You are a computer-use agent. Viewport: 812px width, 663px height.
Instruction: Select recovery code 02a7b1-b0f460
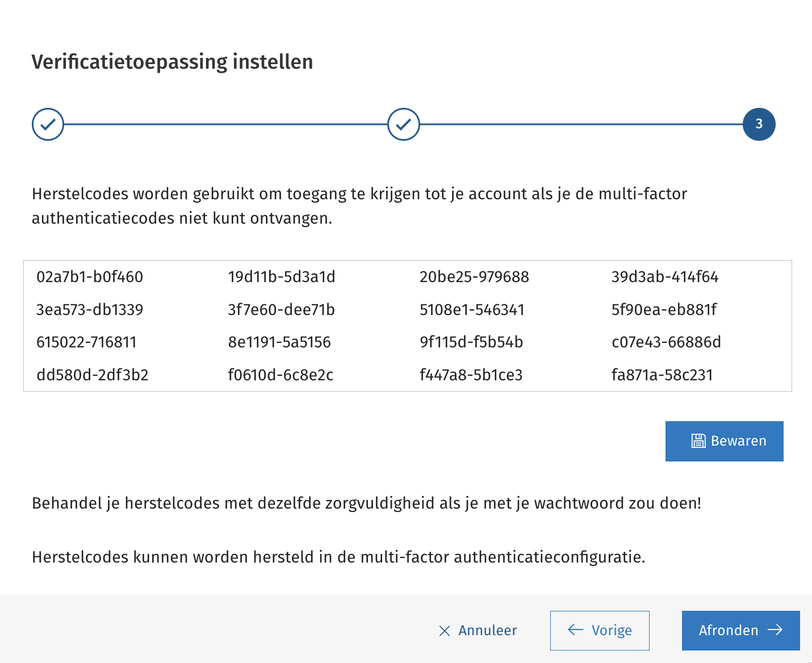(x=90, y=277)
